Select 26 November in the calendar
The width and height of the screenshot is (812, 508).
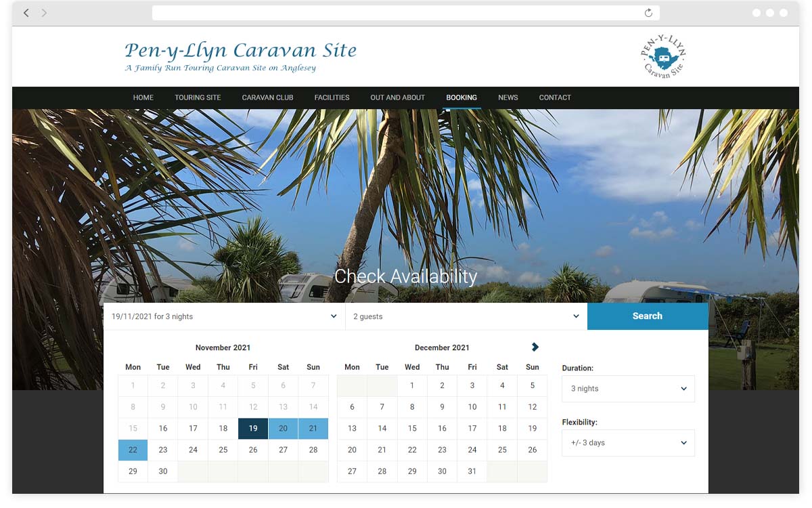coord(253,450)
